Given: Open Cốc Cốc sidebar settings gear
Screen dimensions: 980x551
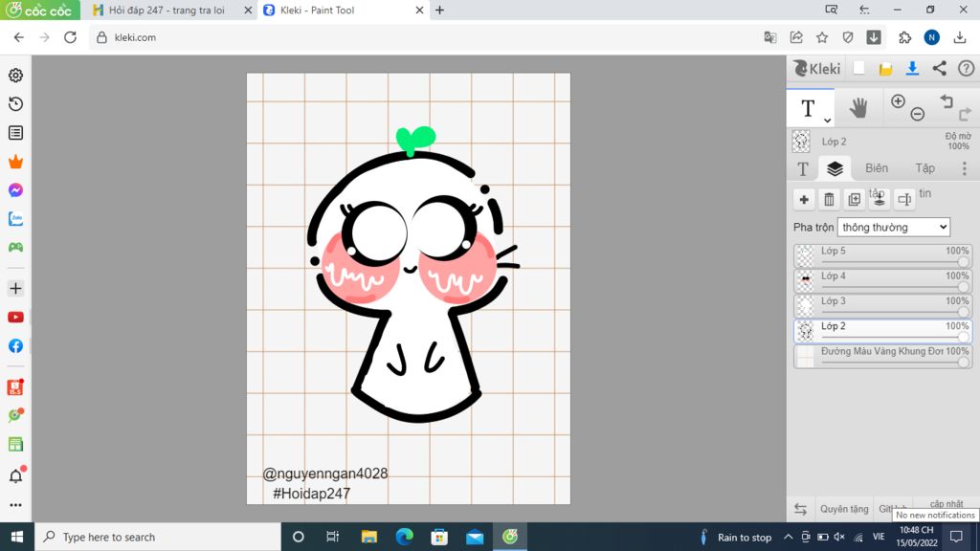Looking at the screenshot, I should (x=15, y=75).
